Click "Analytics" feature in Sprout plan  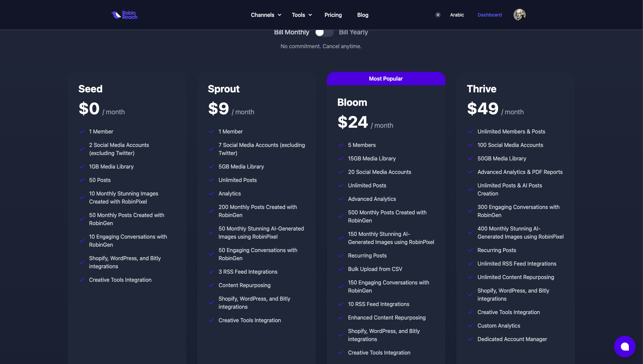(230, 193)
